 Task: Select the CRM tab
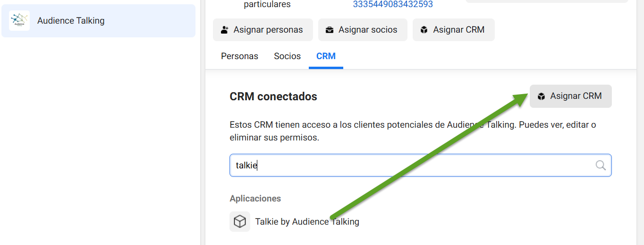coord(326,56)
